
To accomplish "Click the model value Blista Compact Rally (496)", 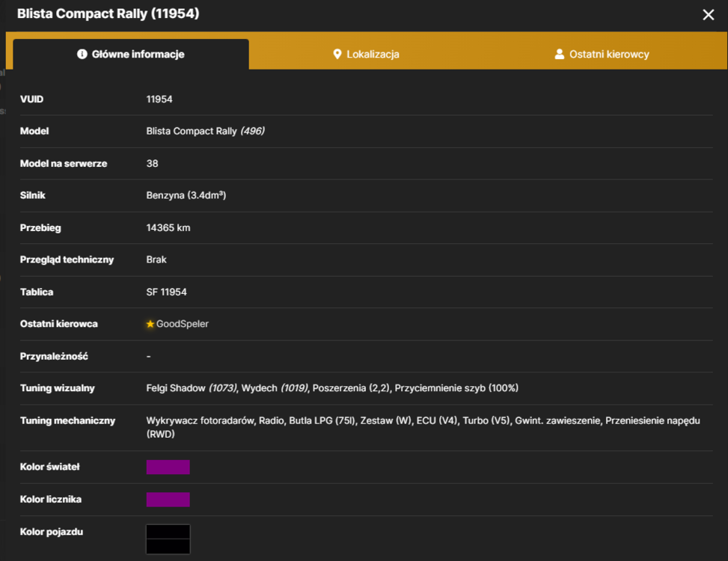I will 205,132.
